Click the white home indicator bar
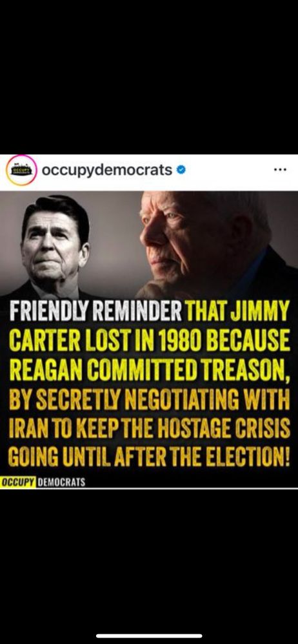298x644 pixels. pyautogui.click(x=149, y=636)
